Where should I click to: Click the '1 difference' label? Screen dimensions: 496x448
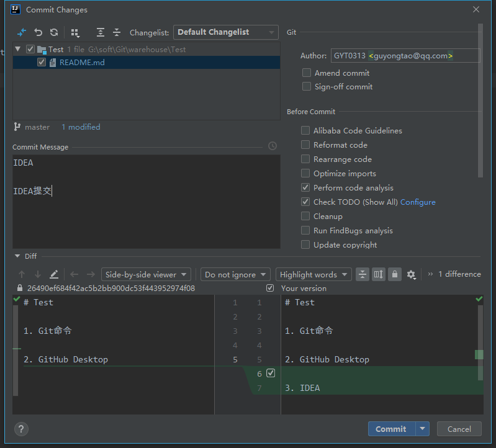tap(459, 274)
